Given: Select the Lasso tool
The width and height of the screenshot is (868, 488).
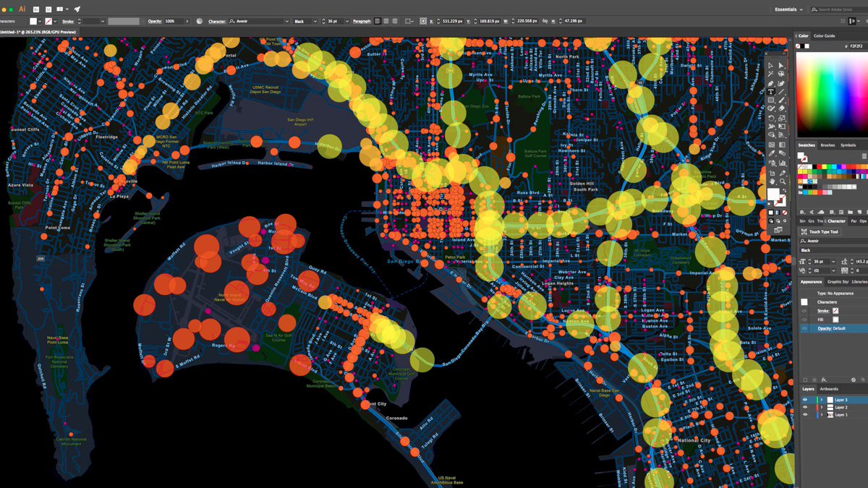Looking at the screenshot, I should click(x=781, y=74).
